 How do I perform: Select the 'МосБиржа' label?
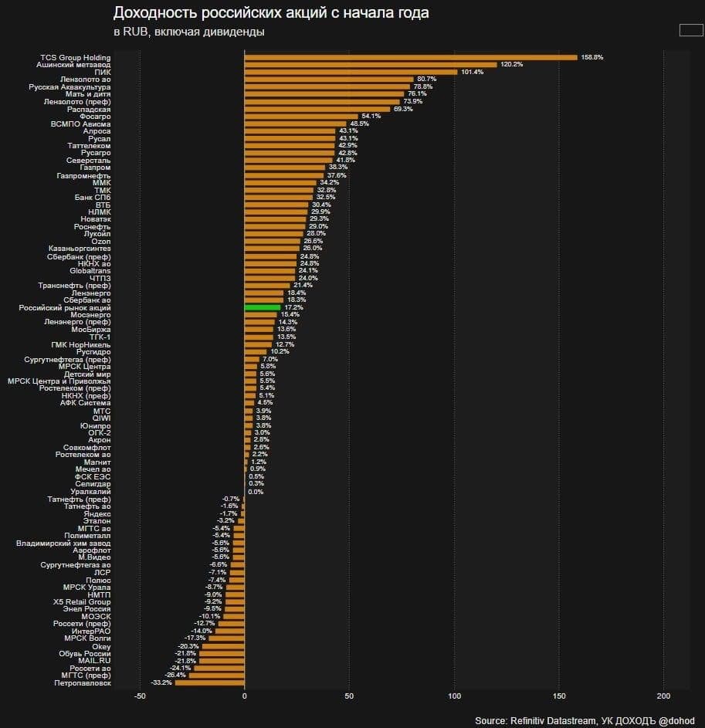(91, 330)
